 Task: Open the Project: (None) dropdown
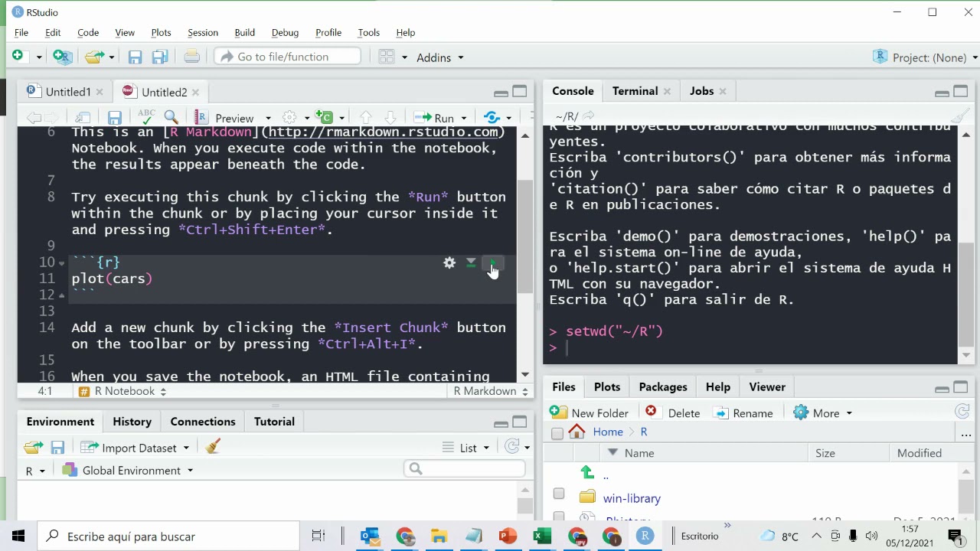click(x=926, y=57)
